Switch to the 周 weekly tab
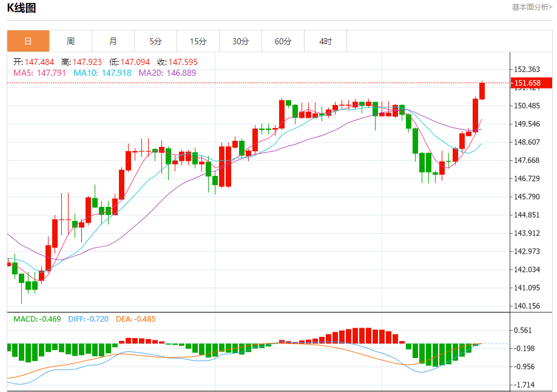Screen dimensions: 557x392 coord(70,41)
